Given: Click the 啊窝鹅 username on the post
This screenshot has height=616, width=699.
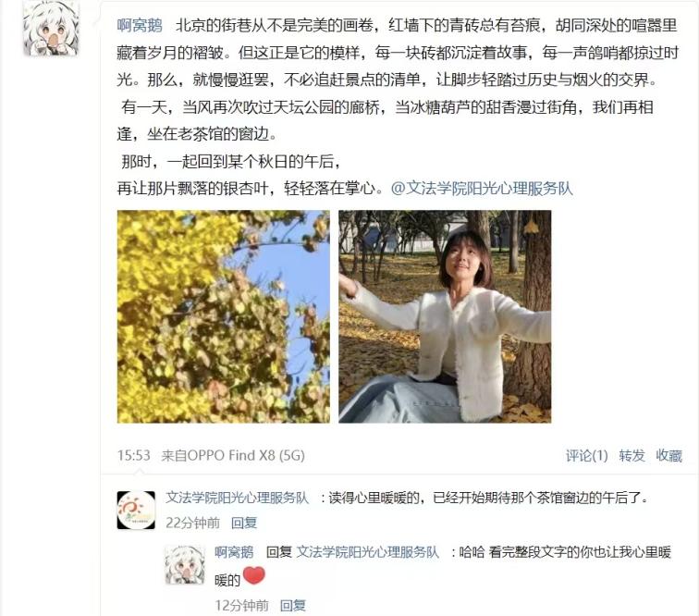Looking at the screenshot, I should click(140, 25).
